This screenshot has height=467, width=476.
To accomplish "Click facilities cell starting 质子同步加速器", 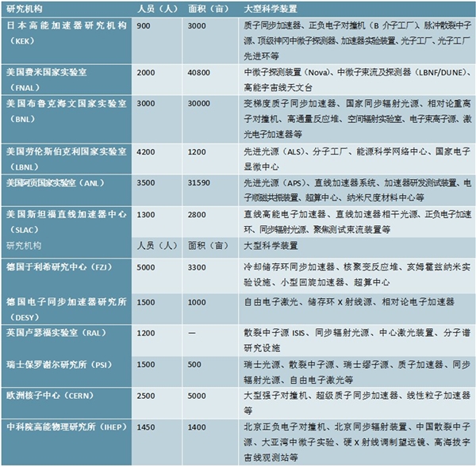I will point(357,40).
